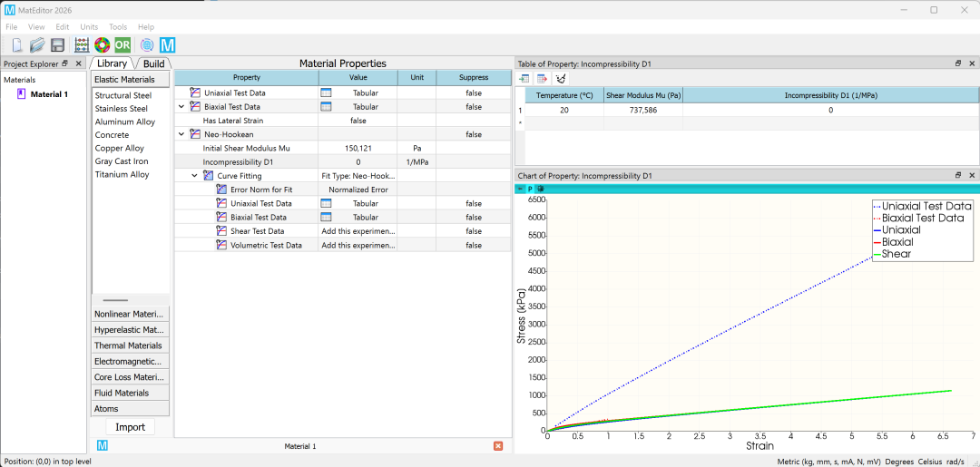The height and width of the screenshot is (467, 980).
Task: Click the green OR toolbar icon
Action: point(122,45)
